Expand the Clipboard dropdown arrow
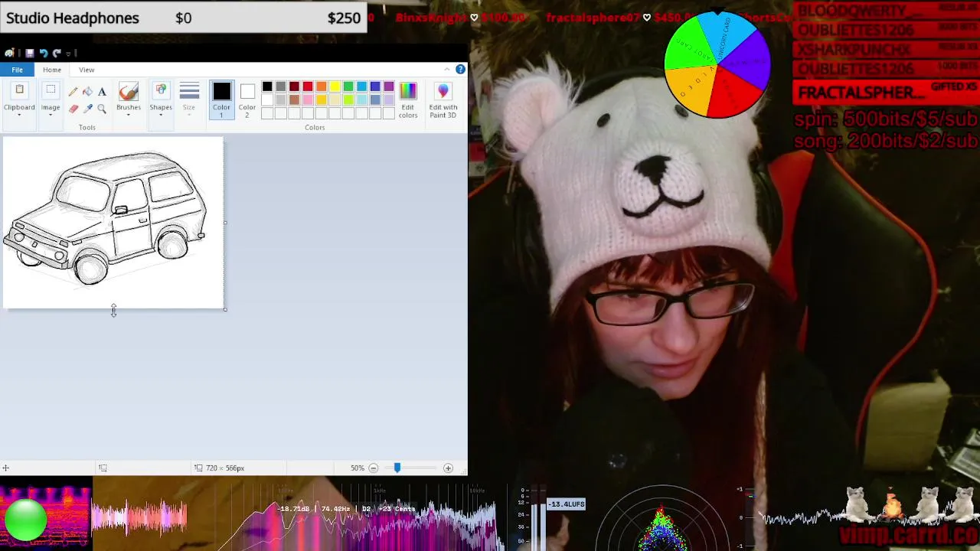Viewport: 980px width, 551px height. [19, 116]
